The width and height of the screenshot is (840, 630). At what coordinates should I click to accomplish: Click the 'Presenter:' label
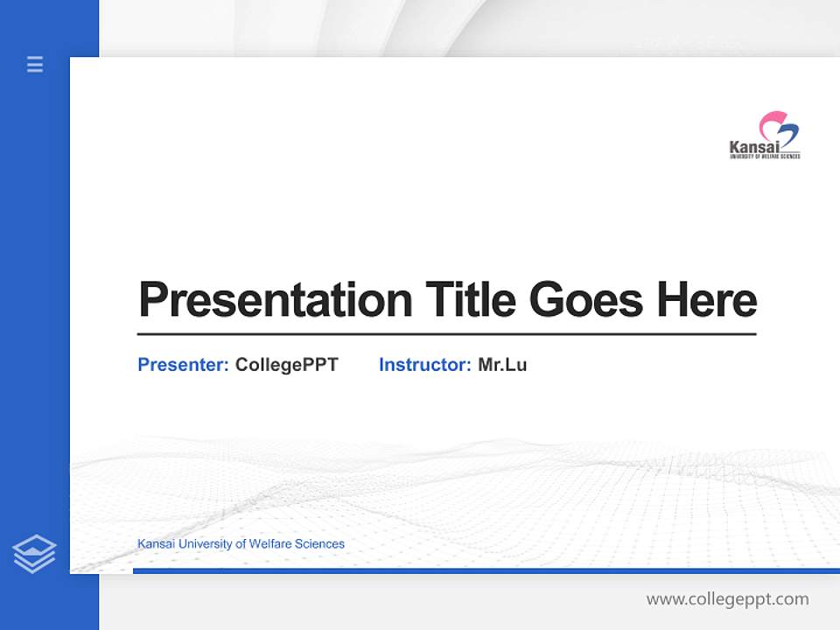coord(183,365)
